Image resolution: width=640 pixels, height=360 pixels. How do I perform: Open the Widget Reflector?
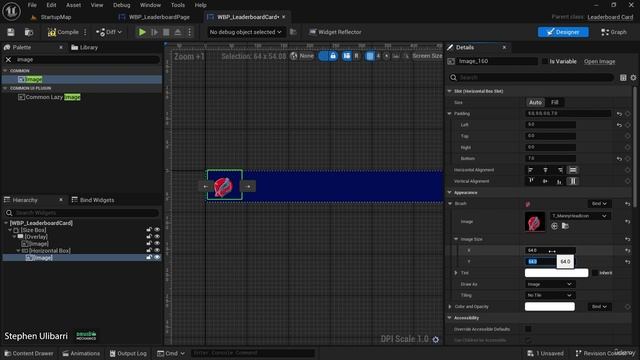pyautogui.click(x=335, y=32)
